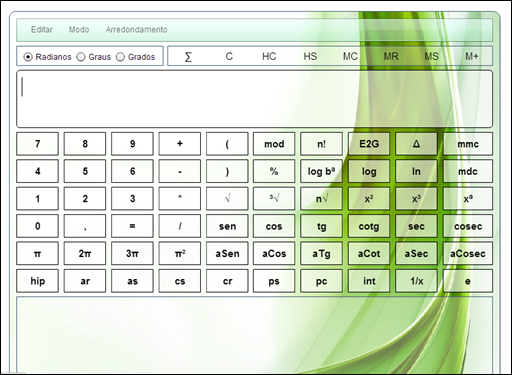The width and height of the screenshot is (512, 375).
Task: Open the Editar menu
Action: click(42, 30)
